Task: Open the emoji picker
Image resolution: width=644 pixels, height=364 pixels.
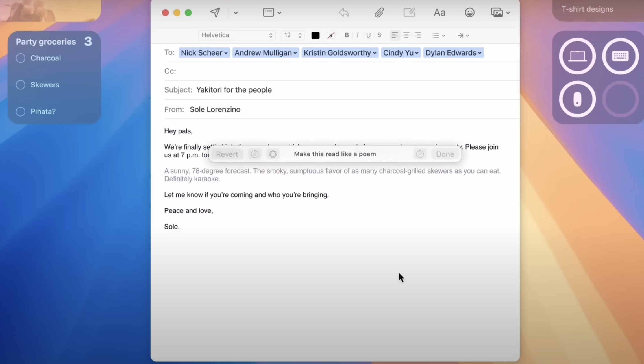Action: point(469,12)
